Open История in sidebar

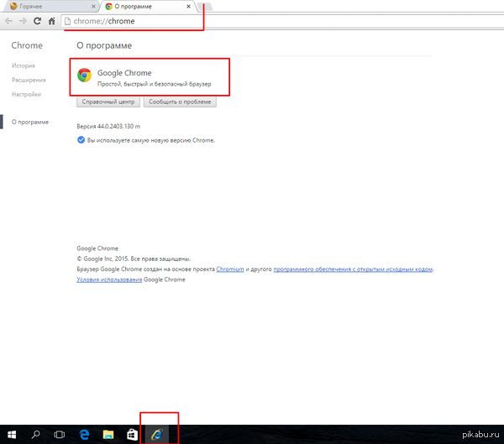[x=24, y=65]
